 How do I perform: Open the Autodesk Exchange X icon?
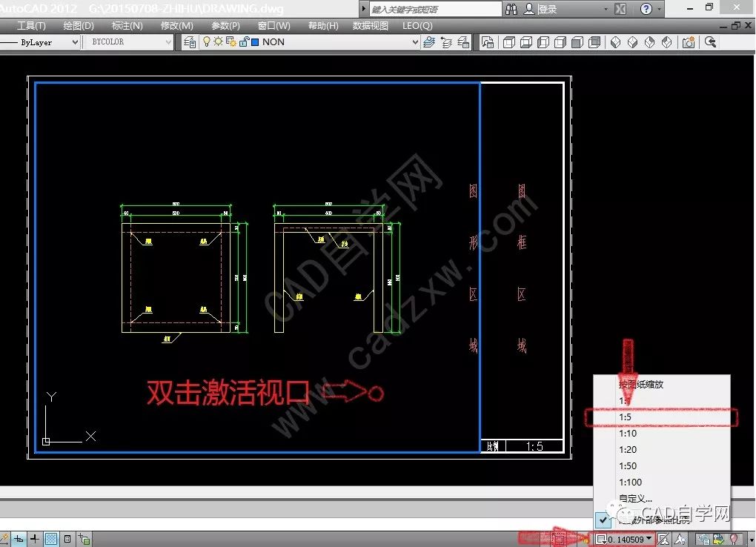click(620, 9)
